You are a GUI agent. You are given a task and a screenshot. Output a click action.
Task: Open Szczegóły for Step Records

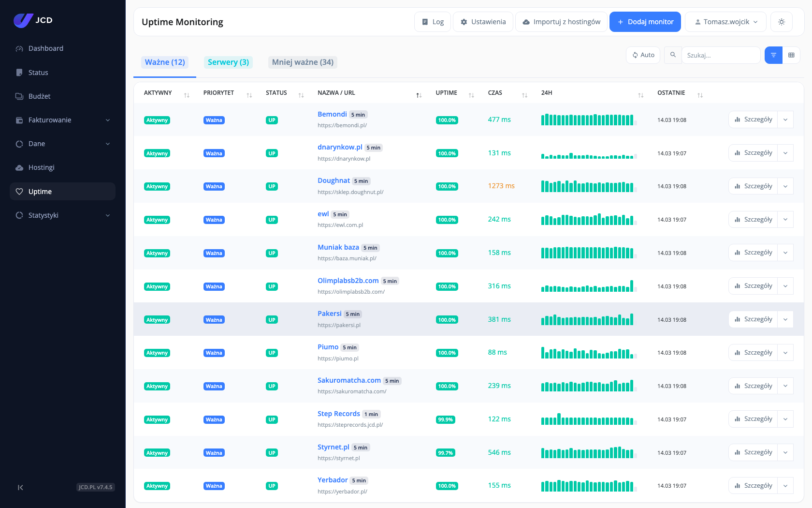pyautogui.click(x=753, y=419)
